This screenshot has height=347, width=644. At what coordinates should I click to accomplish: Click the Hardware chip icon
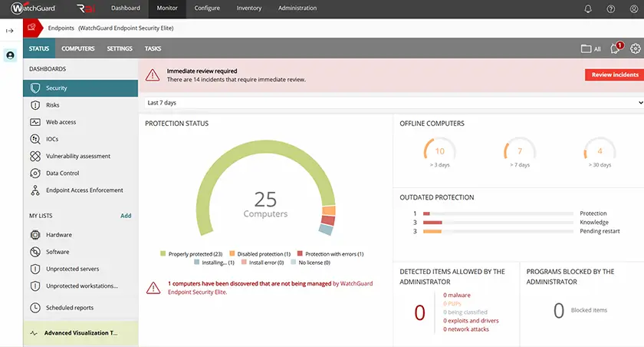tap(35, 235)
